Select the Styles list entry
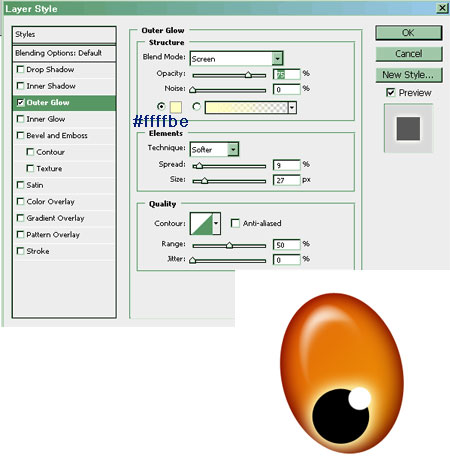This screenshot has height=476, width=450. point(64,34)
